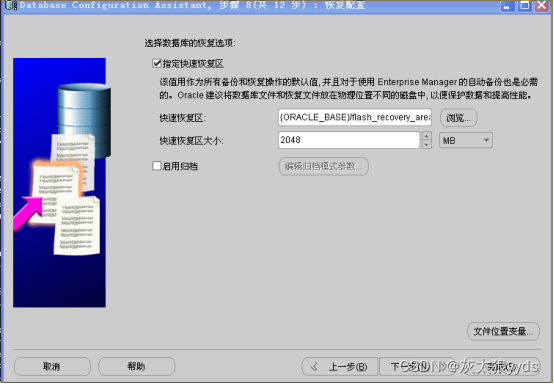Click the database cylinder illustration
The height and width of the screenshot is (384, 554).
tap(84, 120)
